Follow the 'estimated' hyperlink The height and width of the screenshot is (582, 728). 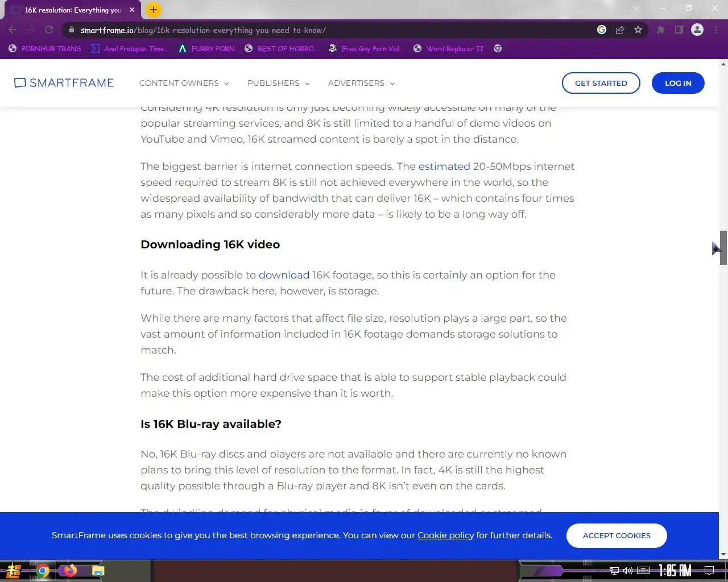point(444,167)
